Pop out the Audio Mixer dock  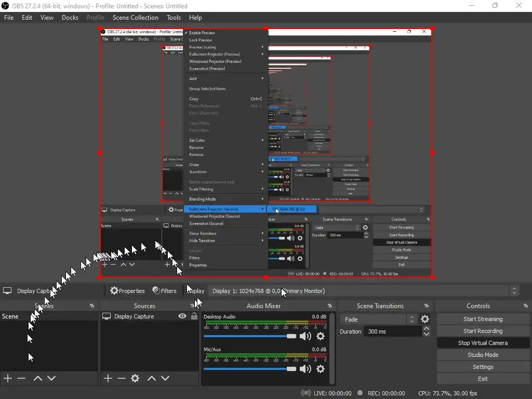tap(330, 305)
